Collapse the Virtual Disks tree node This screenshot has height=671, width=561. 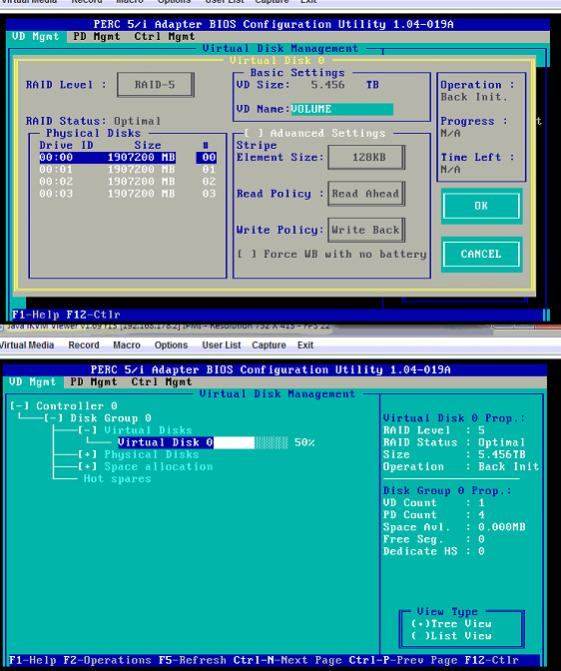[87, 430]
